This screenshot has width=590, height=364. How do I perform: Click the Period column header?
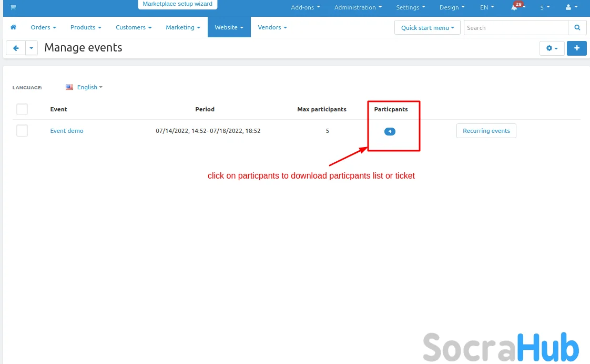point(205,109)
